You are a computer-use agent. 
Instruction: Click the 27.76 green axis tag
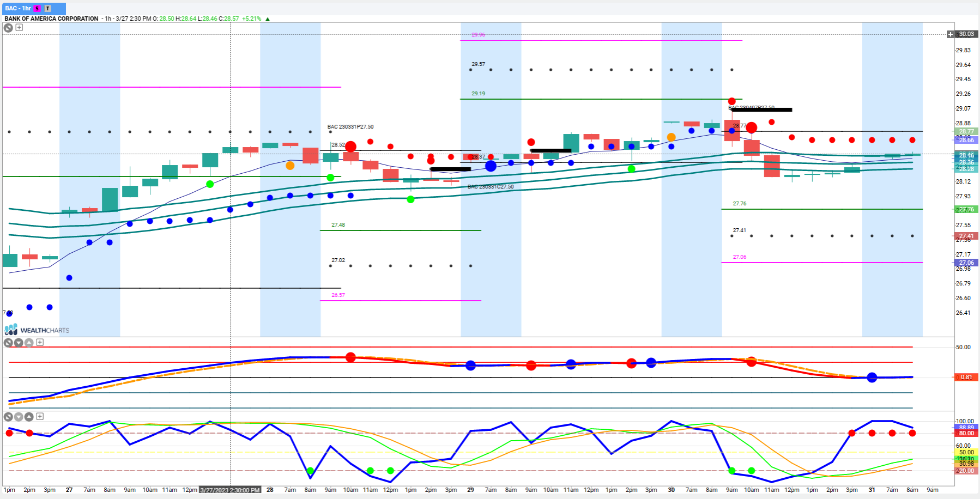point(966,209)
